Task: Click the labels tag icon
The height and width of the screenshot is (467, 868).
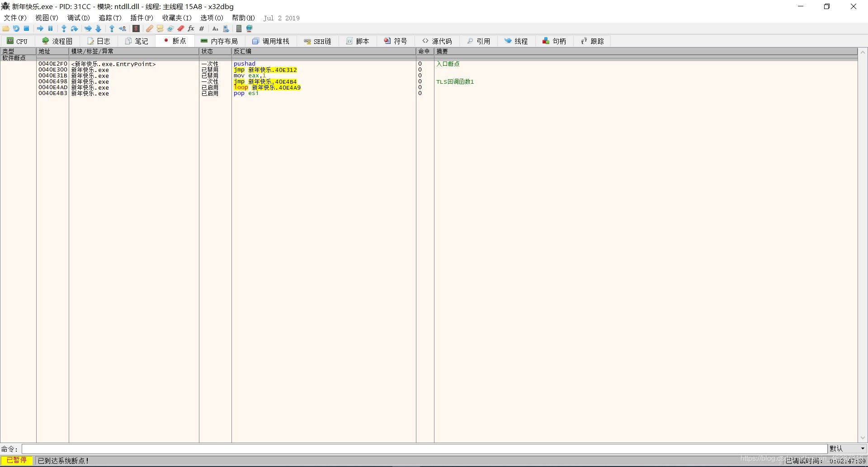Action: 170,29
